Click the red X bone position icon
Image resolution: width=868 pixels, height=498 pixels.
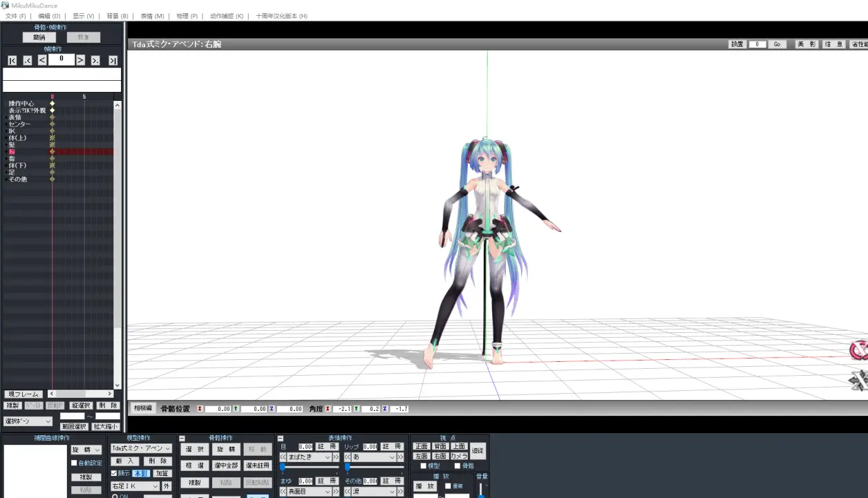(200, 409)
